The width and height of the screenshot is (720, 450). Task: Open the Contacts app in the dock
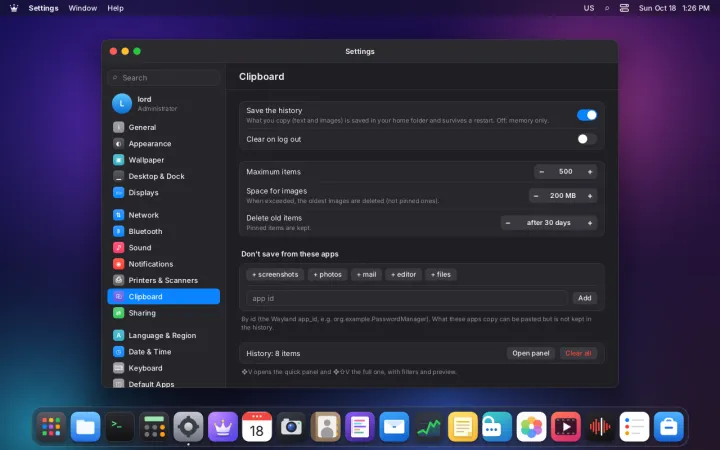click(x=326, y=427)
